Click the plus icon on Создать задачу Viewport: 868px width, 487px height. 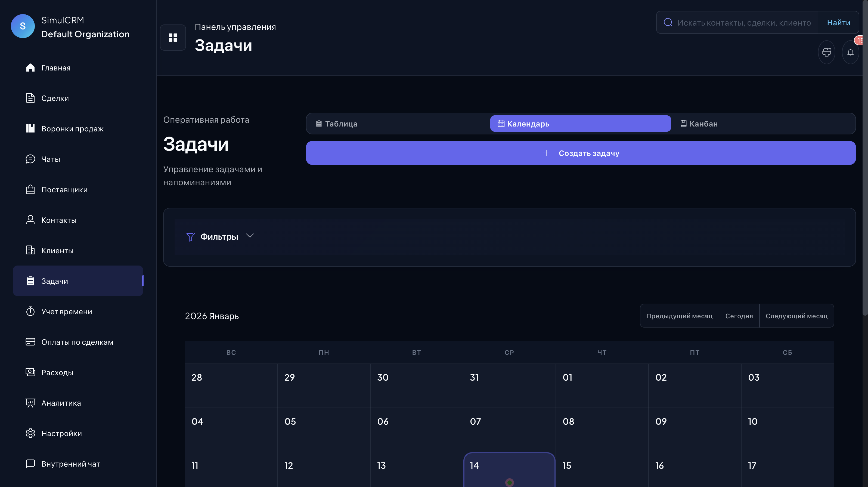(x=546, y=153)
